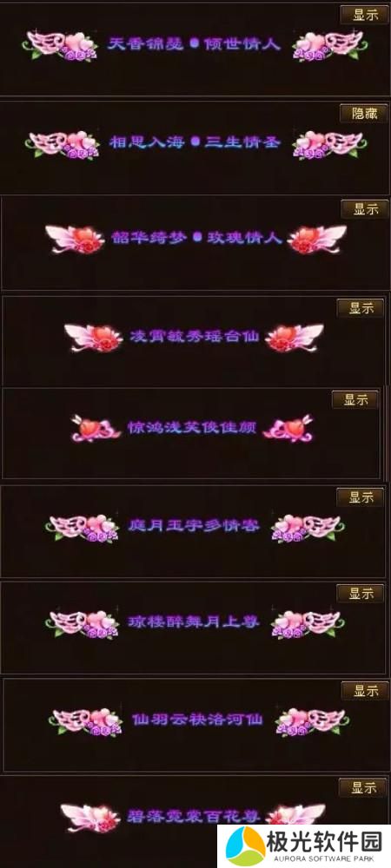Click left winged heart icon beside 琼楼醉舞月上尊

tap(83, 622)
